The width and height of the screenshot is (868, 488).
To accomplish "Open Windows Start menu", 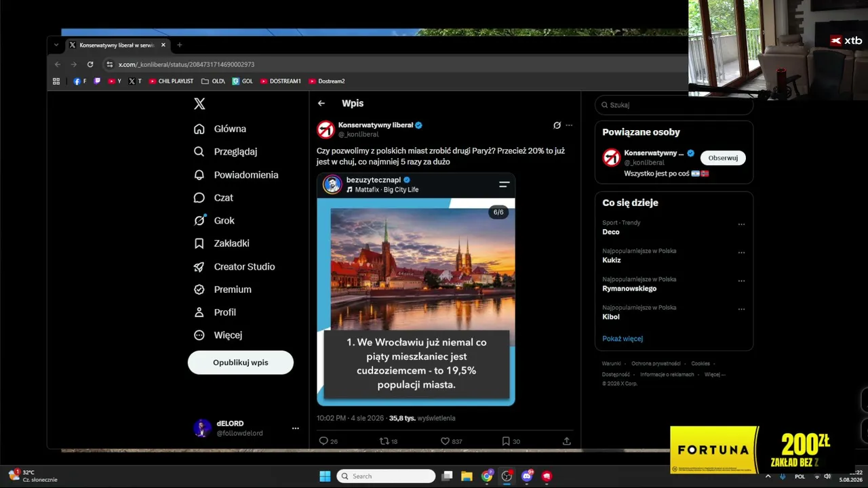I will coord(325,476).
